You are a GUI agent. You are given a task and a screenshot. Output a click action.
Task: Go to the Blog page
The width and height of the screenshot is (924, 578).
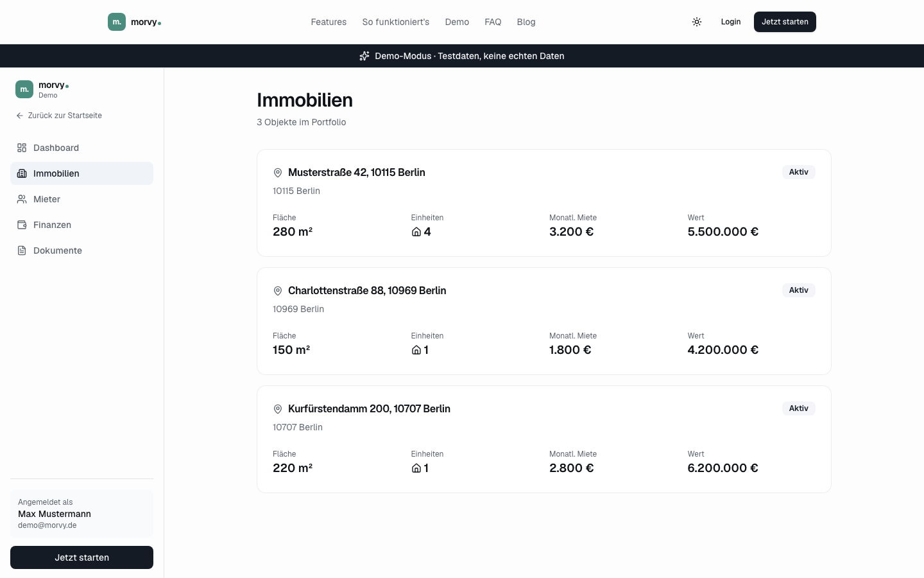(526, 22)
